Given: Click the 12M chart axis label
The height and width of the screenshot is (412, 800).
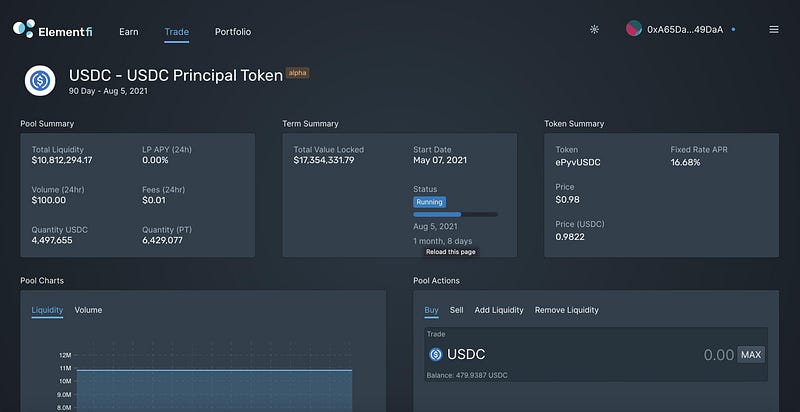Looking at the screenshot, I should [65, 355].
